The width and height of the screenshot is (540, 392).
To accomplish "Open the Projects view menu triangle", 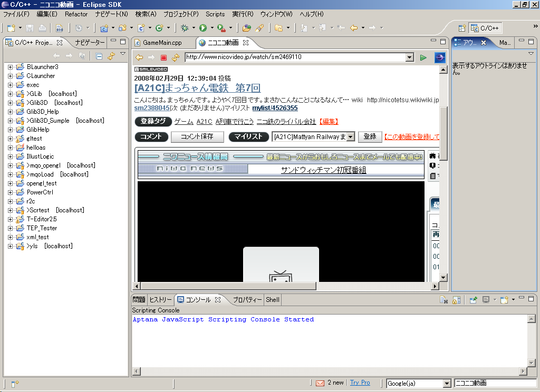I will coord(123,54).
